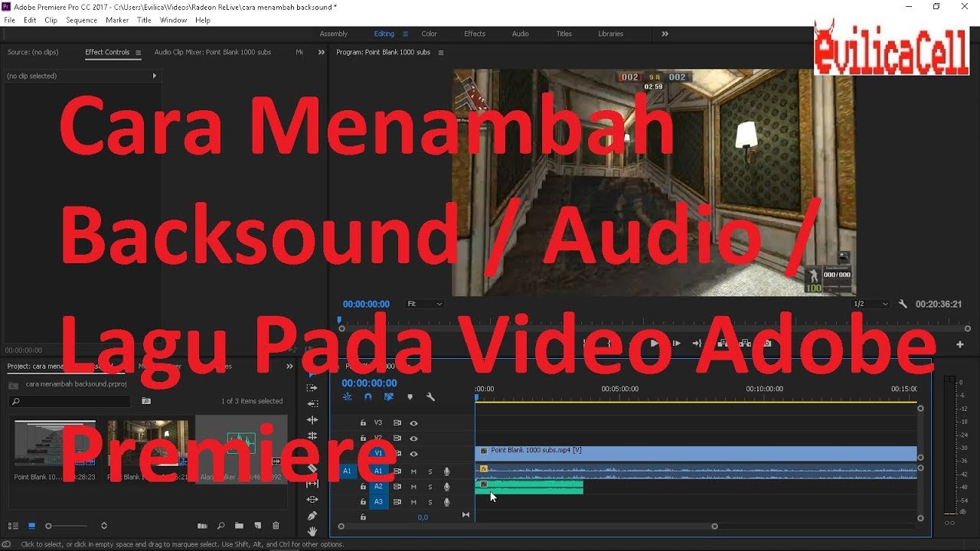This screenshot has height=551, width=980.
Task: Click the nest sequence insert icon
Action: (x=348, y=397)
